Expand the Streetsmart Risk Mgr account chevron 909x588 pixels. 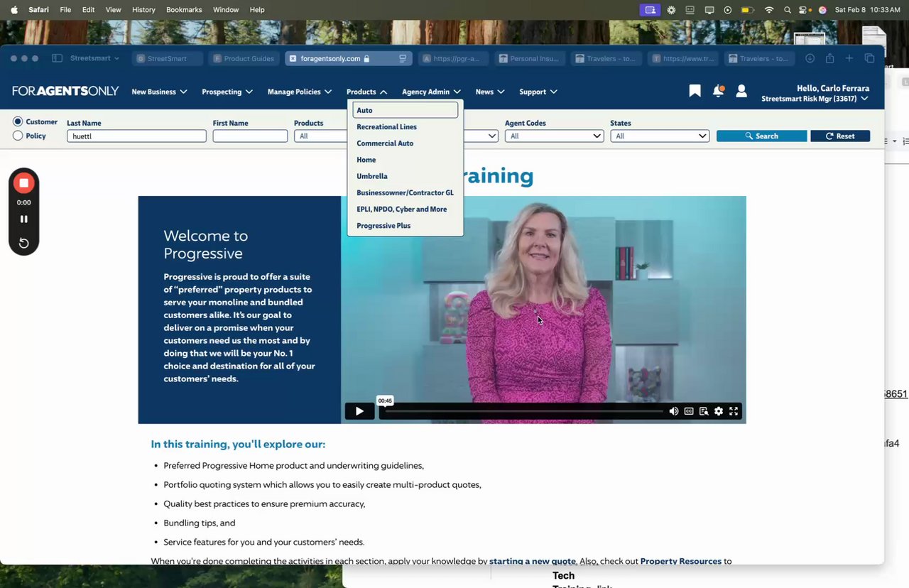pos(864,99)
